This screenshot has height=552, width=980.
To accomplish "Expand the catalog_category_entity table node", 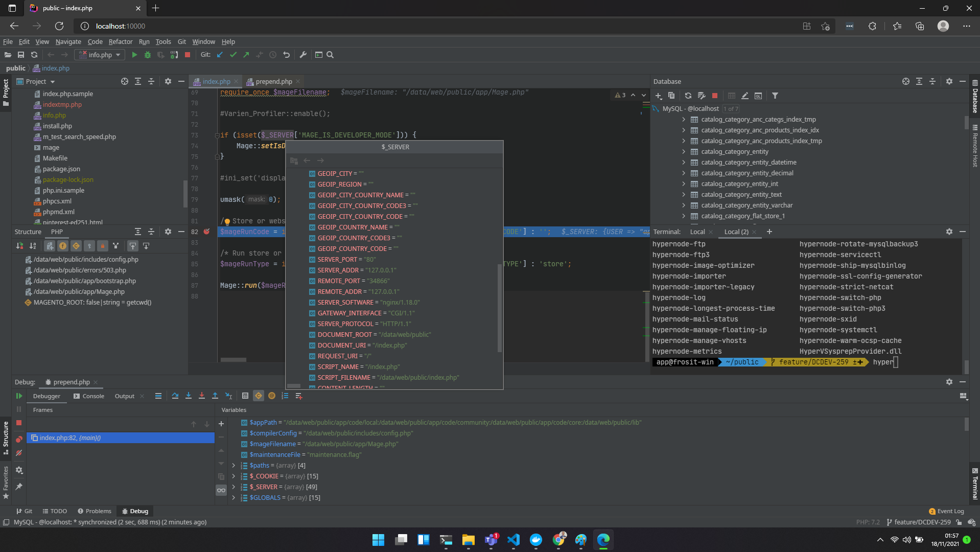I will tap(684, 151).
